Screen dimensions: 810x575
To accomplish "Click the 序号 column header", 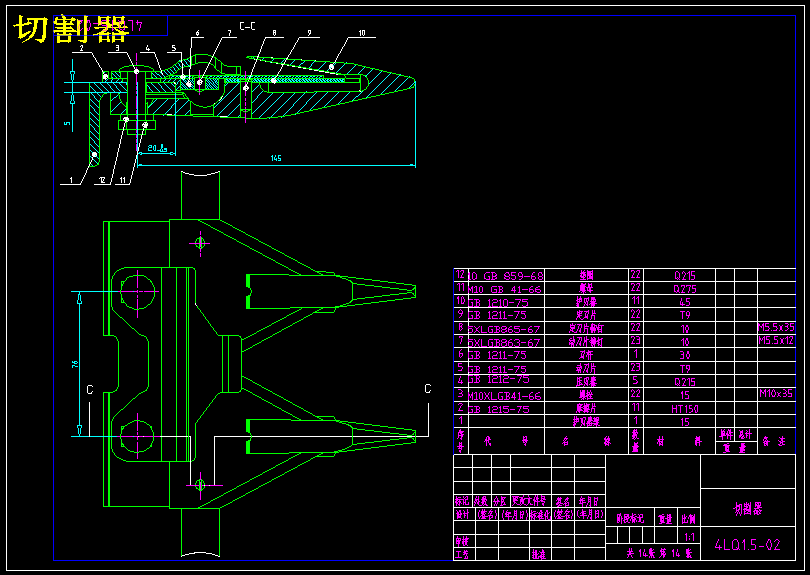I will coord(461,441).
